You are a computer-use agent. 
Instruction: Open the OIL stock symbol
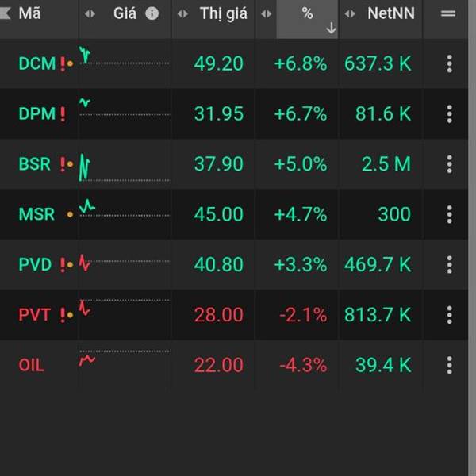pos(32,365)
